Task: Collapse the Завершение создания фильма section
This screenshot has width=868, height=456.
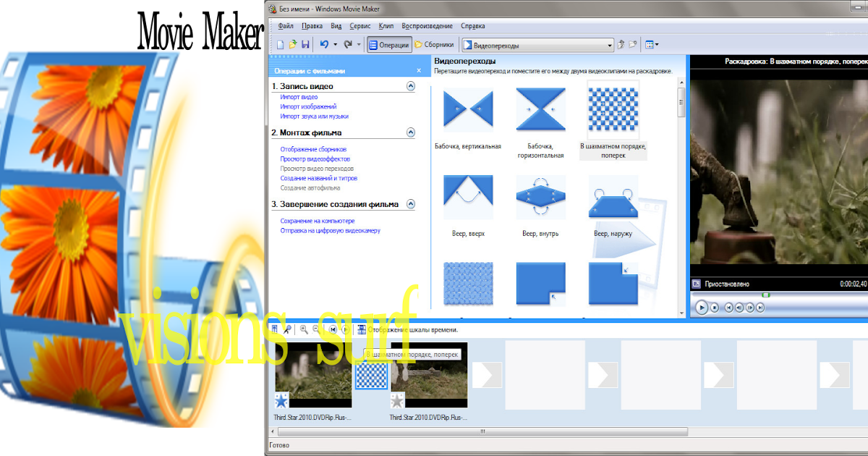Action: click(x=411, y=204)
